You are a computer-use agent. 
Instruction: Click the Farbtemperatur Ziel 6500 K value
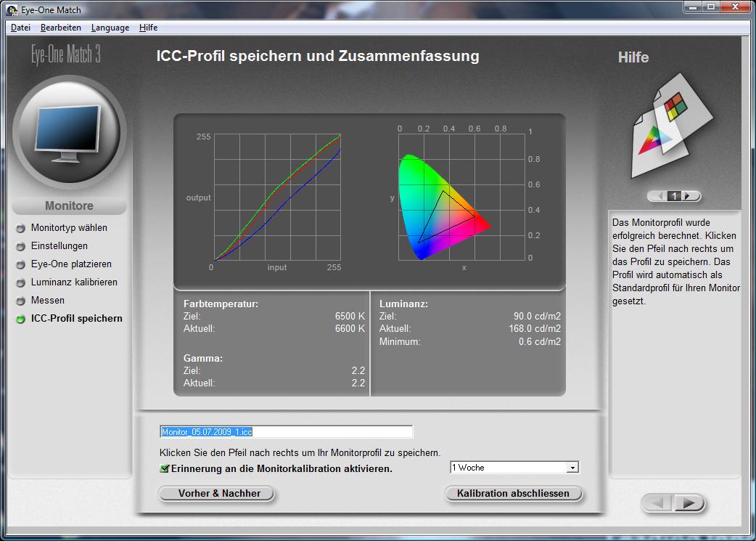point(350,316)
